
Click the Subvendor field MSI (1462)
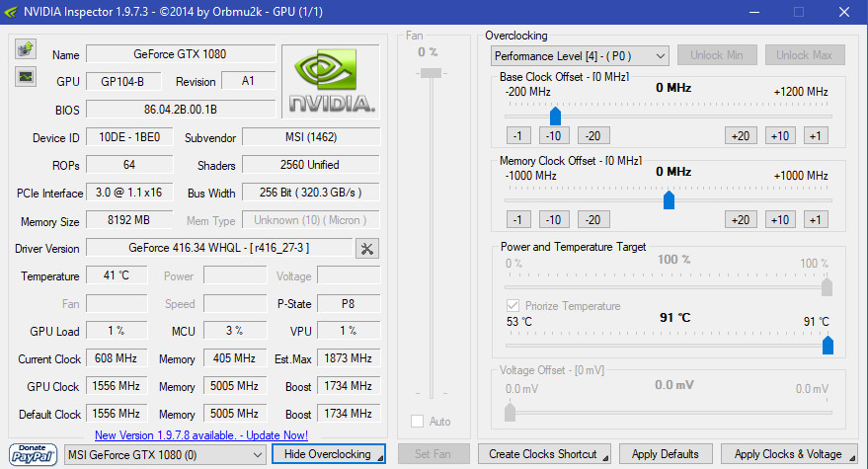(x=311, y=137)
